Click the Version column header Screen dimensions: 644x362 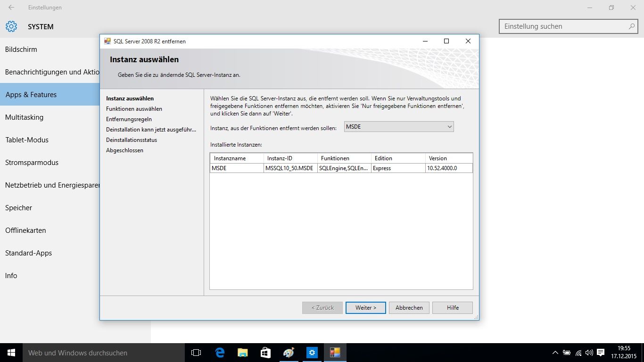[x=449, y=158]
